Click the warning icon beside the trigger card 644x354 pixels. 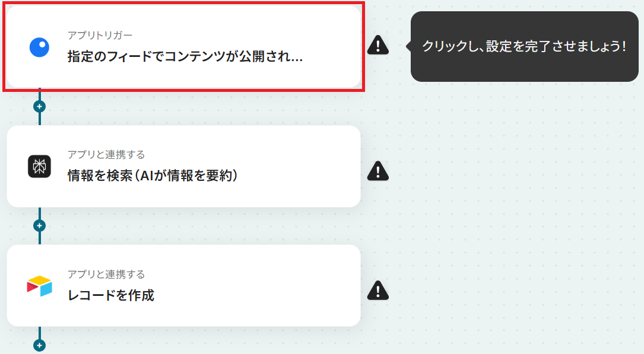(378, 45)
